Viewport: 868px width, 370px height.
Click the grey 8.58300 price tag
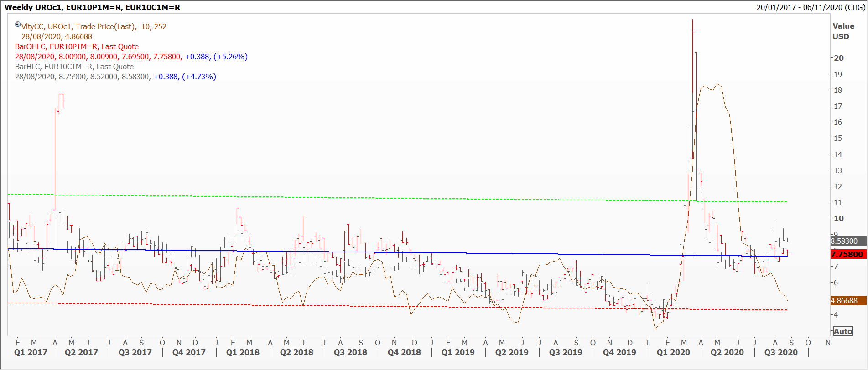click(848, 241)
